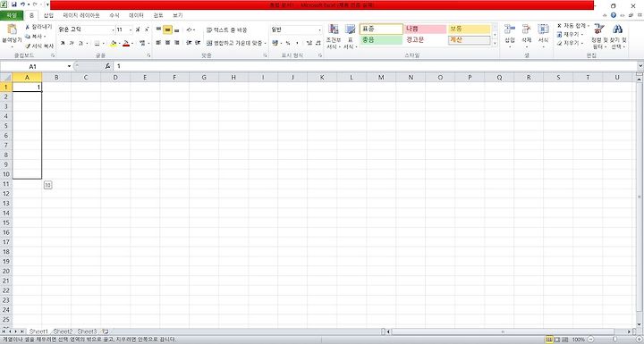Toggle bottom vertical alignment
This screenshot has width=644, height=344.
(x=176, y=29)
